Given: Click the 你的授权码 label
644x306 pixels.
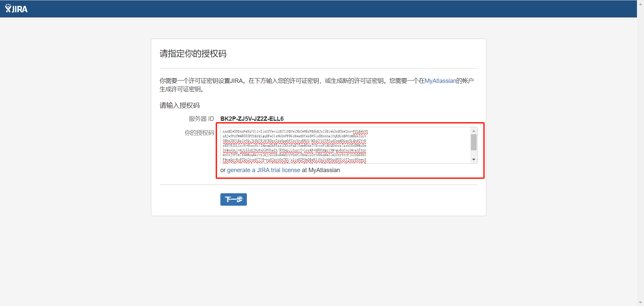Looking at the screenshot, I should (x=199, y=133).
